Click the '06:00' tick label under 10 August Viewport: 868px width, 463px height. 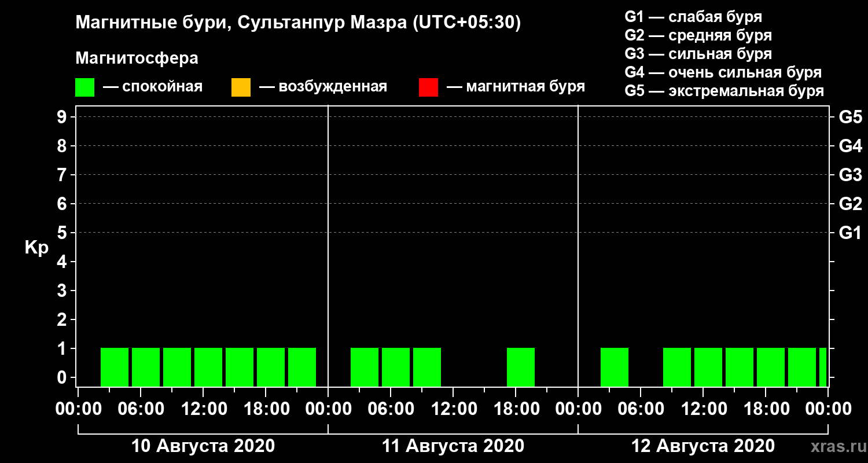point(141,409)
